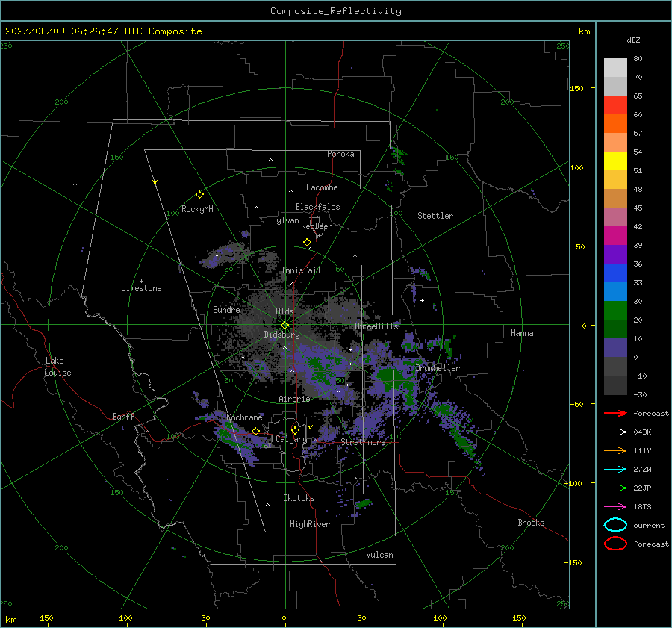The image size is (672, 628).
Task: Click the 51 dBZ yellow color swatch
Action: tap(615, 161)
